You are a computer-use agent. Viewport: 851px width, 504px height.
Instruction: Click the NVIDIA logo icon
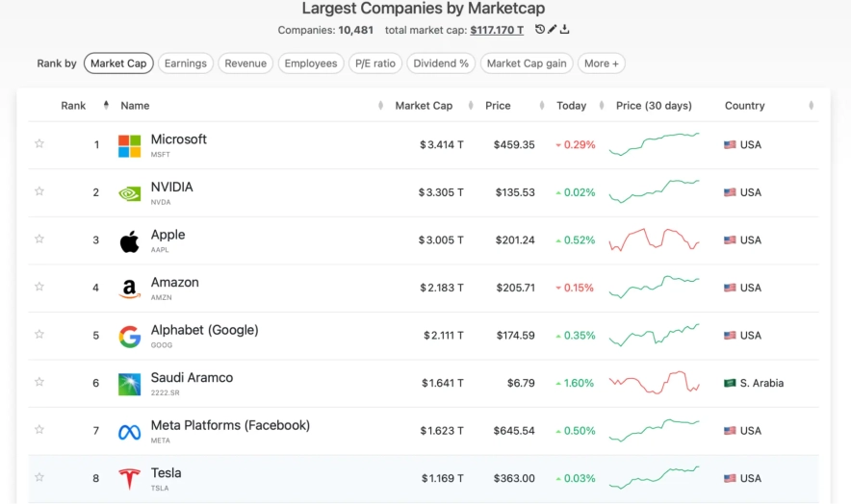pyautogui.click(x=129, y=193)
